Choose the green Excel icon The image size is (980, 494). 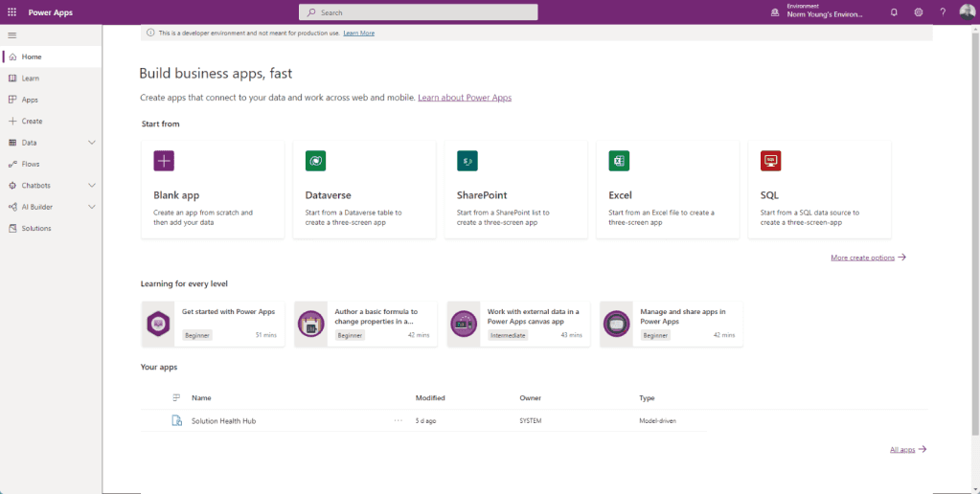(x=619, y=161)
